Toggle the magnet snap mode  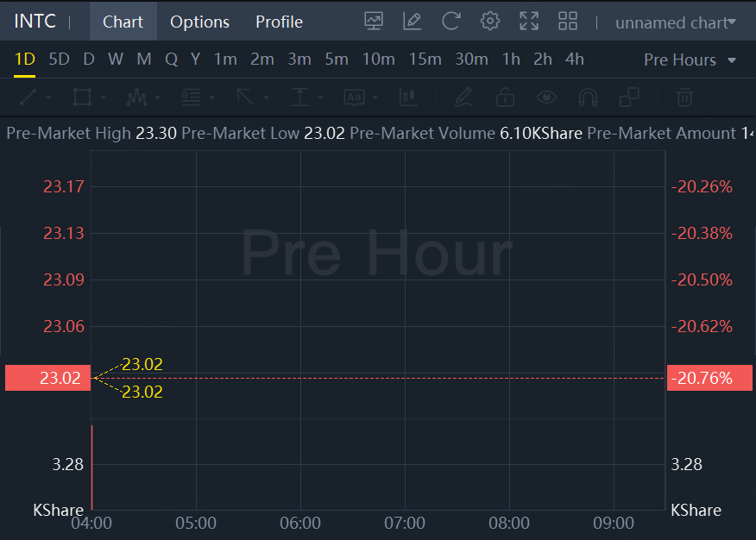[588, 97]
